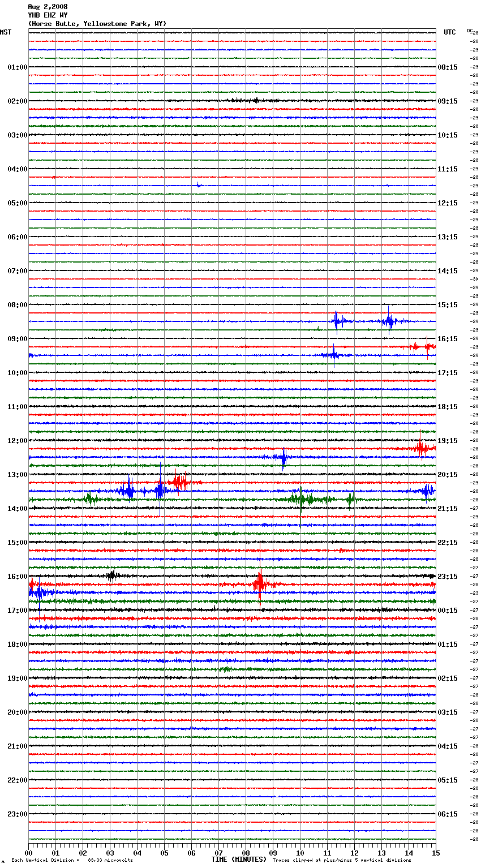Click the 00:15 UTC row label

click(448, 611)
